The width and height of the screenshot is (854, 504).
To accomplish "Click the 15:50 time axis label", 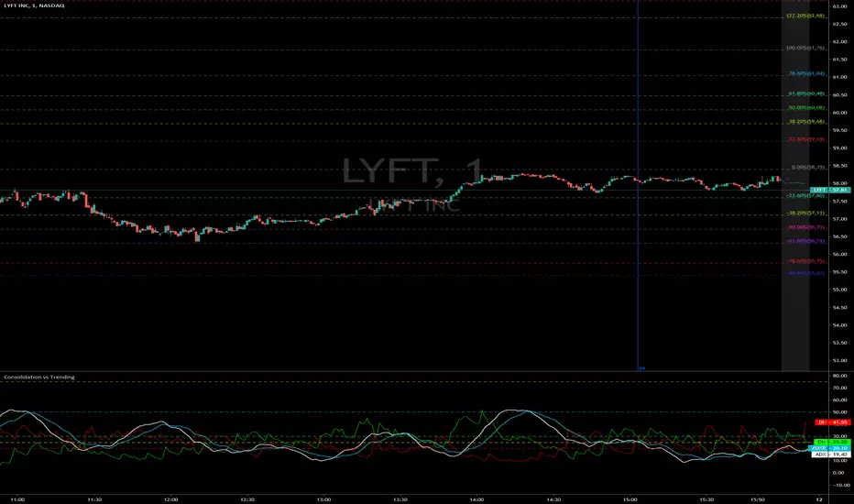I will click(x=758, y=499).
